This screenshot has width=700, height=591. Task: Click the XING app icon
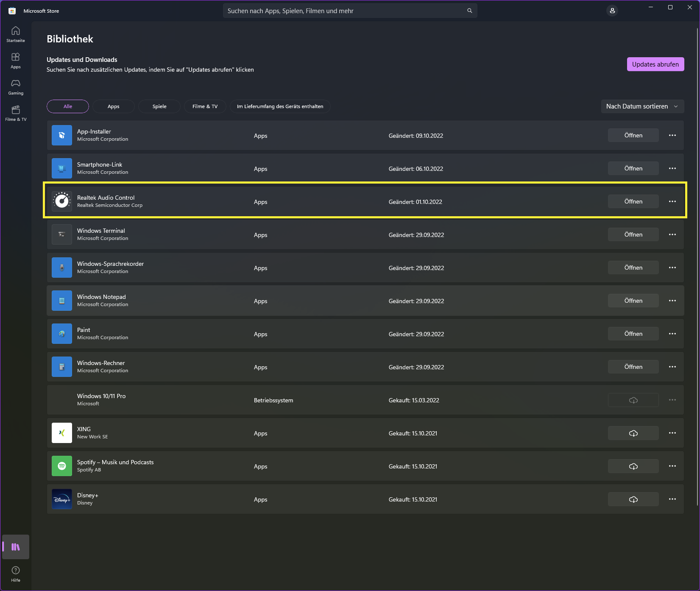click(62, 433)
